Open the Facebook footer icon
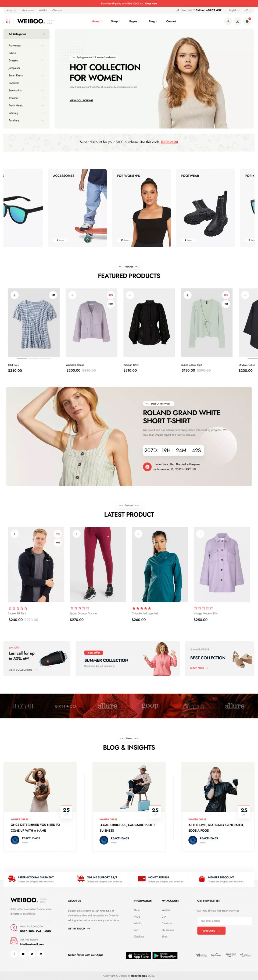 point(14,954)
